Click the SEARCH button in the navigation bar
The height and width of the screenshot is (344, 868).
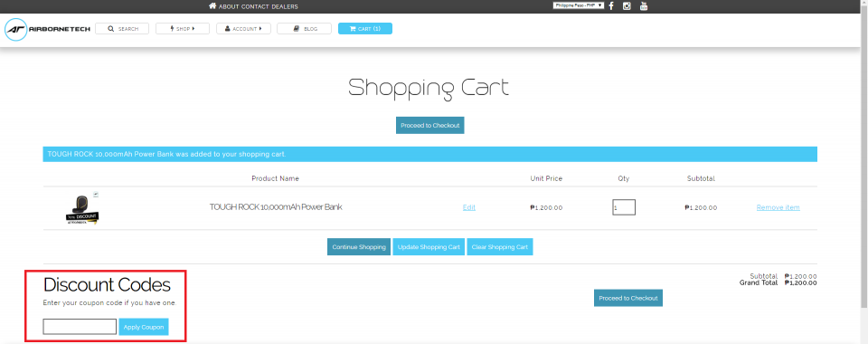coord(122,29)
